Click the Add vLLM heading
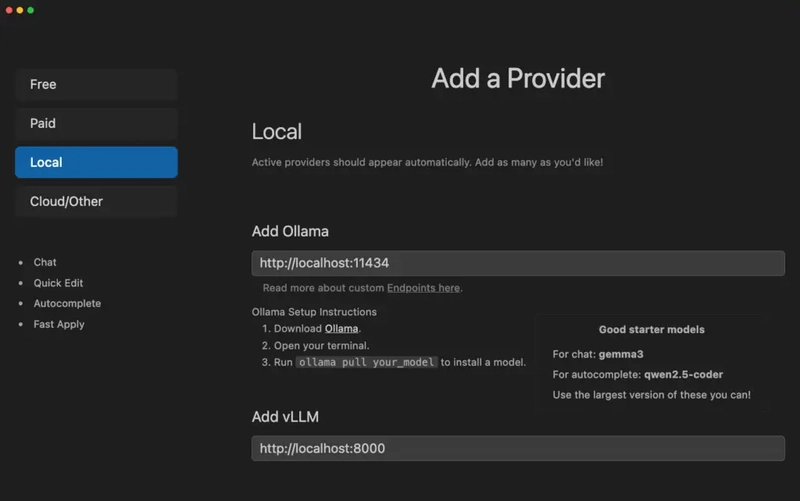This screenshot has height=501, width=800. click(285, 417)
